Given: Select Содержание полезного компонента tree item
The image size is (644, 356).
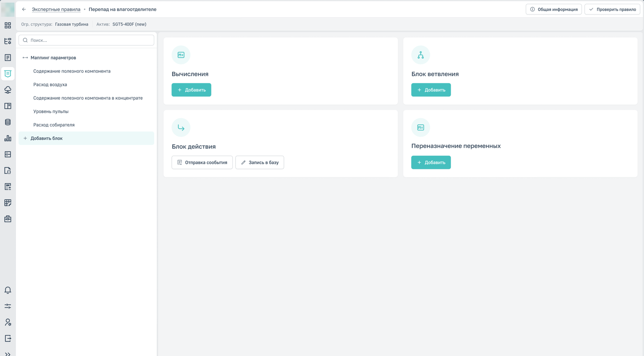Looking at the screenshot, I should 72,71.
